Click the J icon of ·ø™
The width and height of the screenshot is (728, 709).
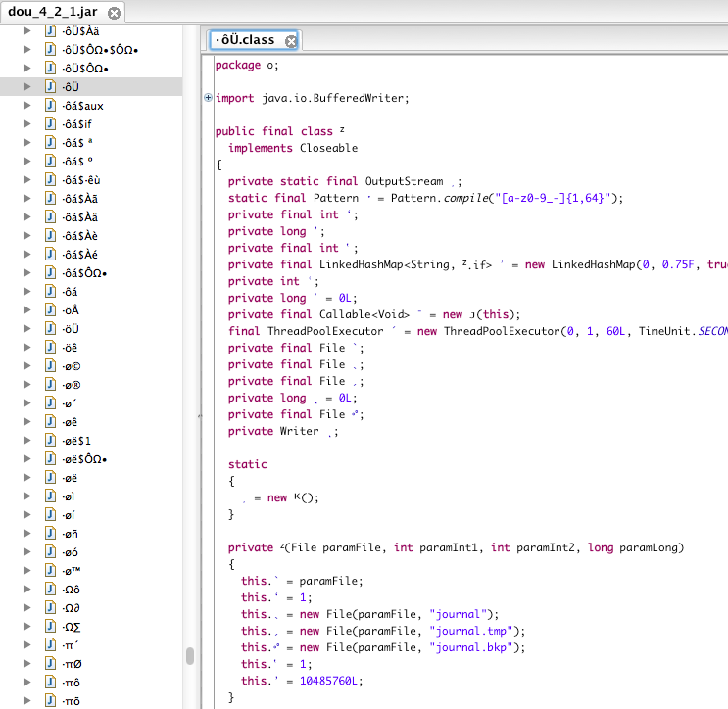[x=50, y=571]
